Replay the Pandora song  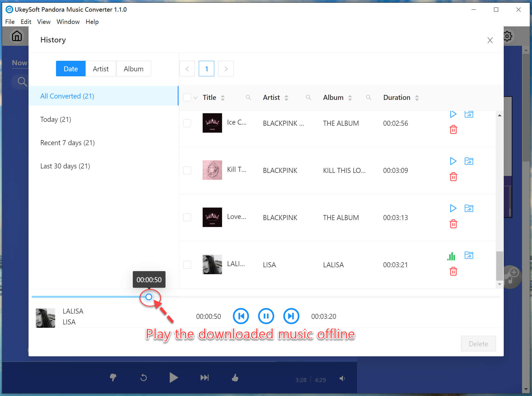click(143, 378)
